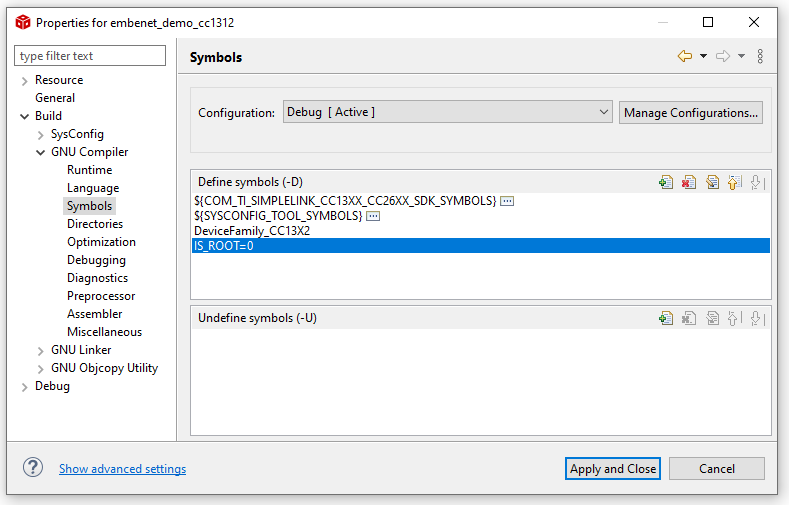The height and width of the screenshot is (505, 789).
Task: Collapse the GNU Compiler tree node
Action: (x=41, y=152)
